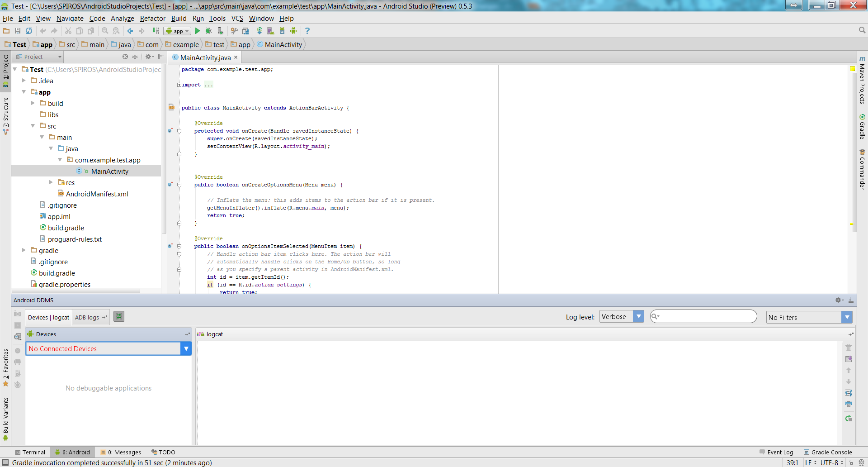Open the Android Device Monitor icon
The image size is (868, 467).
(x=293, y=31)
